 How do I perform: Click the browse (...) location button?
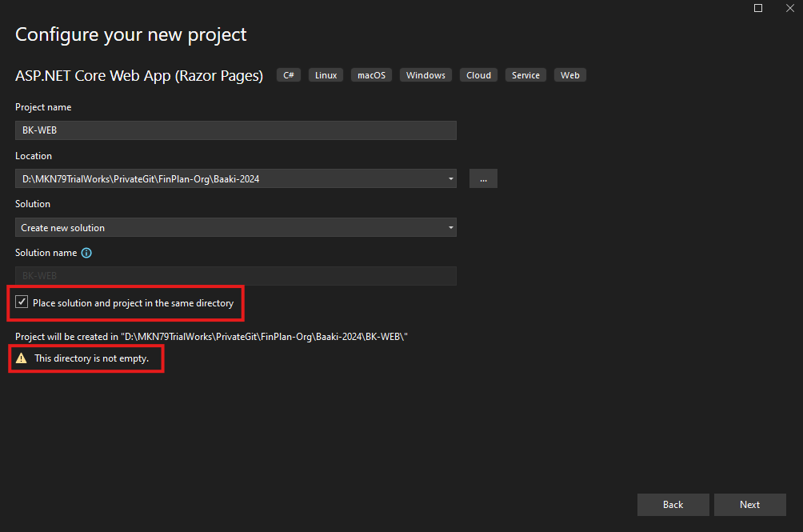483,178
